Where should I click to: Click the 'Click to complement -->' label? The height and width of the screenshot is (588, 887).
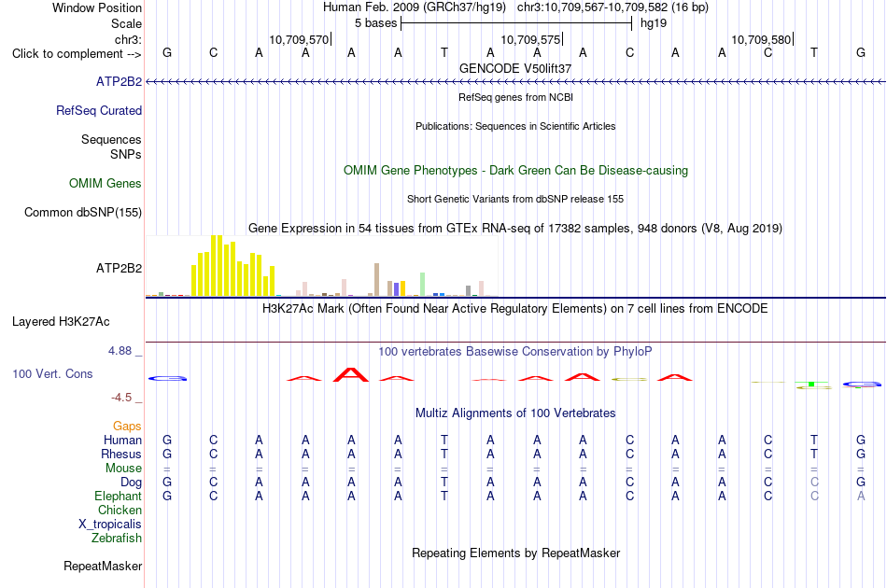[x=77, y=54]
